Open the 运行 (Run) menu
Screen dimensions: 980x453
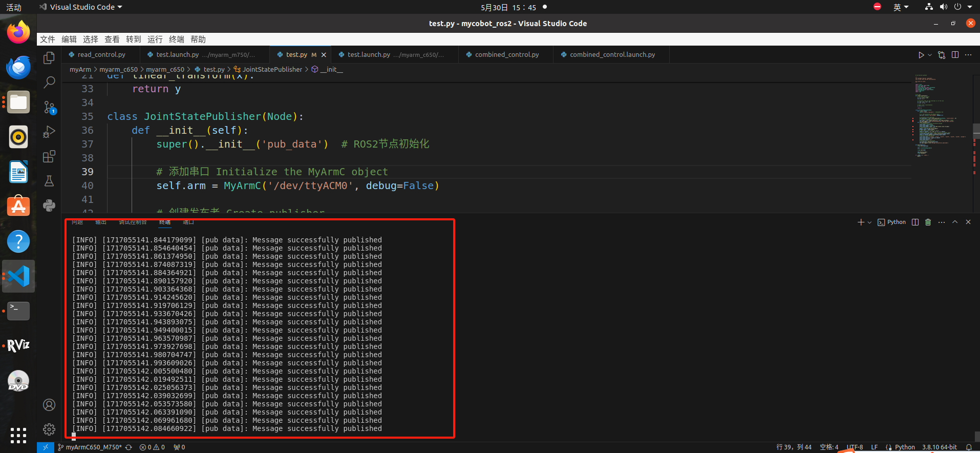point(155,39)
